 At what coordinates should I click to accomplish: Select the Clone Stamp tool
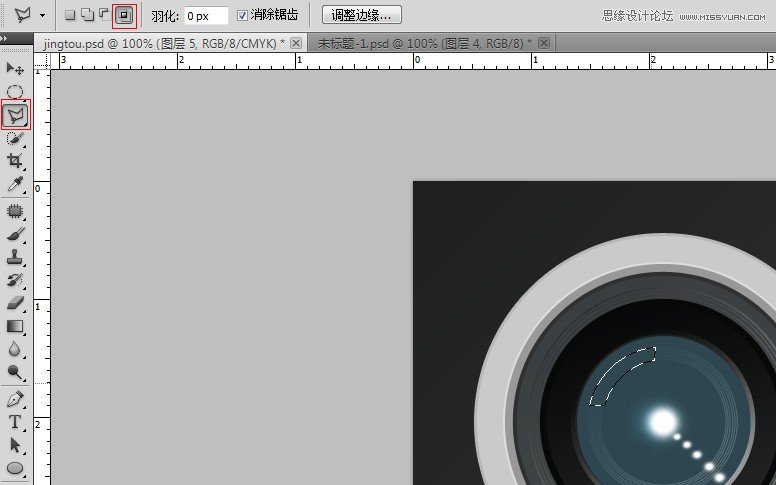15,257
